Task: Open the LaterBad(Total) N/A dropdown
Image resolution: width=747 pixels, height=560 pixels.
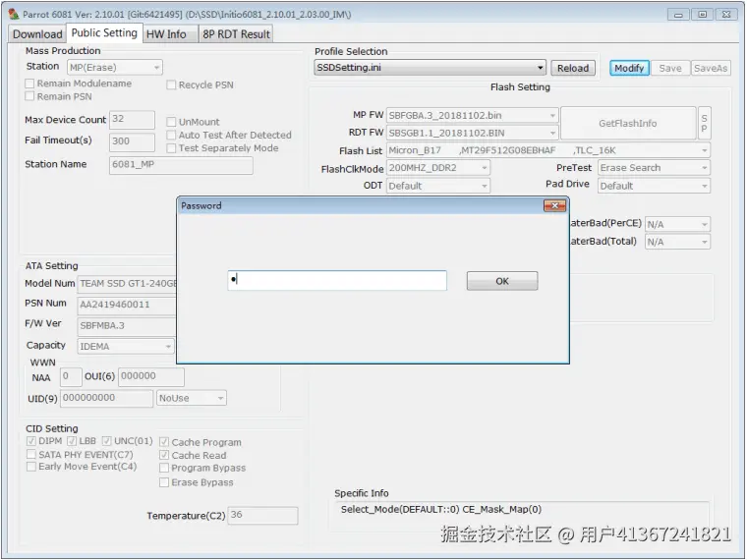Action: pos(677,242)
